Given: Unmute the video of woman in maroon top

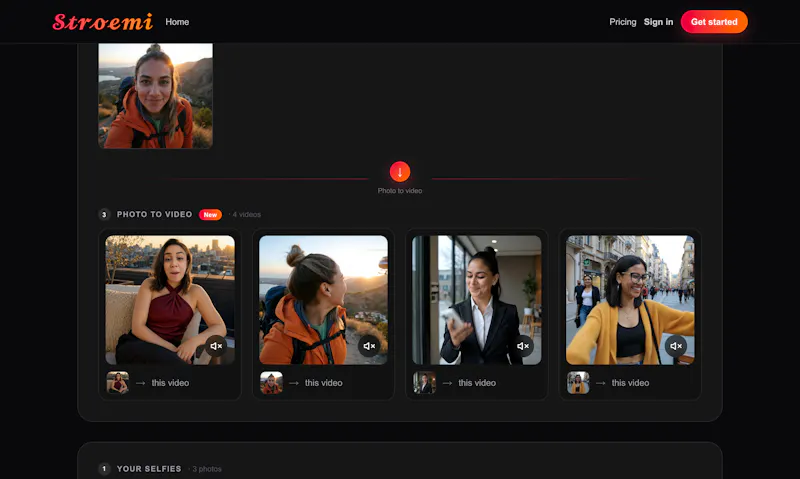Looking at the screenshot, I should click(216, 346).
